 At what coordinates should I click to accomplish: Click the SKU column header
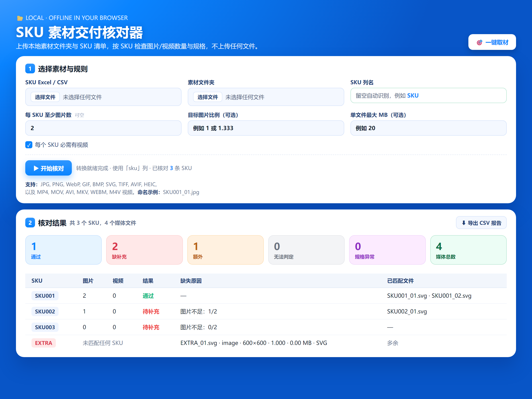click(x=37, y=281)
